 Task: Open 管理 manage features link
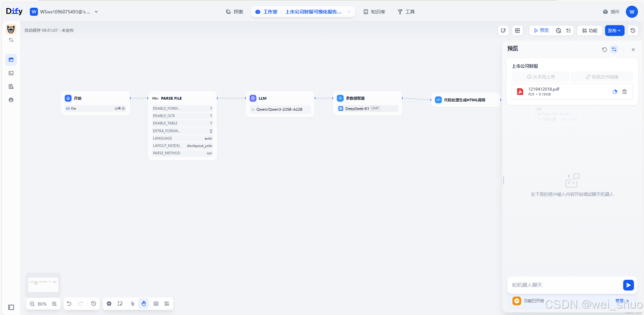[622, 301]
